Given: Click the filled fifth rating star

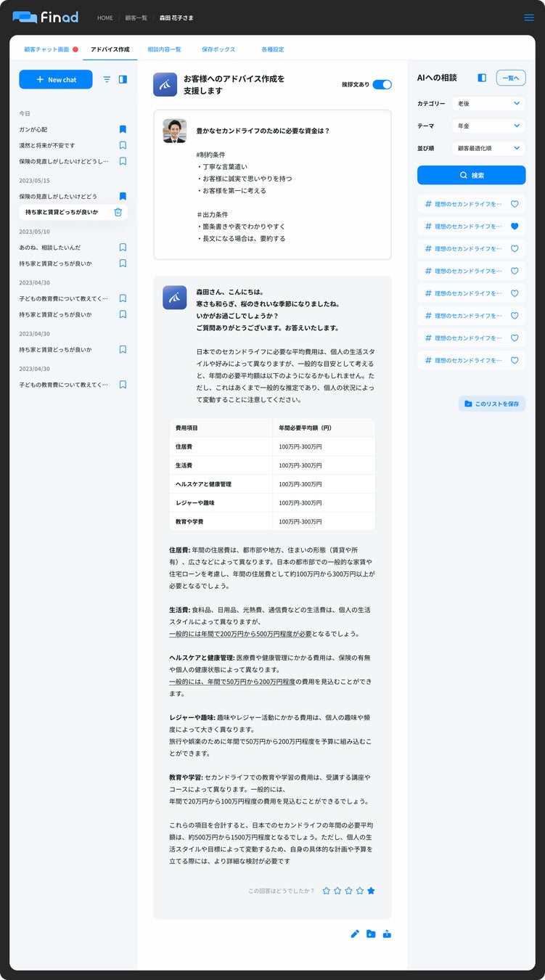Looking at the screenshot, I should coord(371,891).
